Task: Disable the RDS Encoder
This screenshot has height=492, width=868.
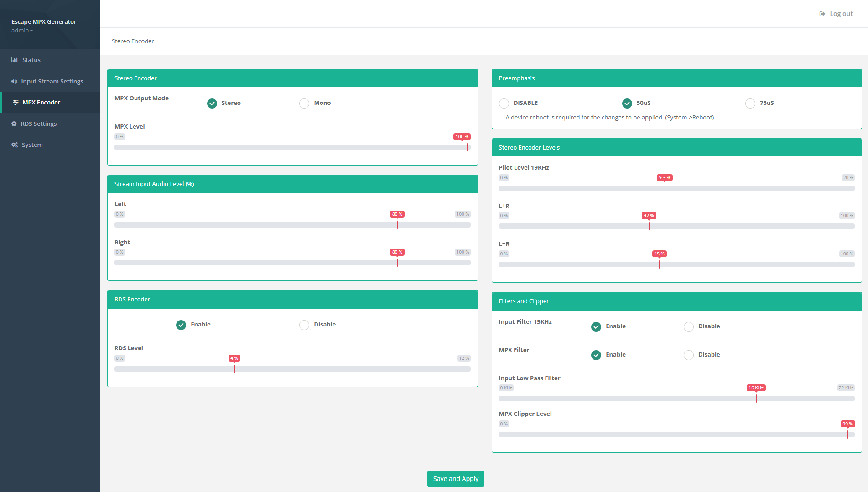Action: tap(304, 325)
